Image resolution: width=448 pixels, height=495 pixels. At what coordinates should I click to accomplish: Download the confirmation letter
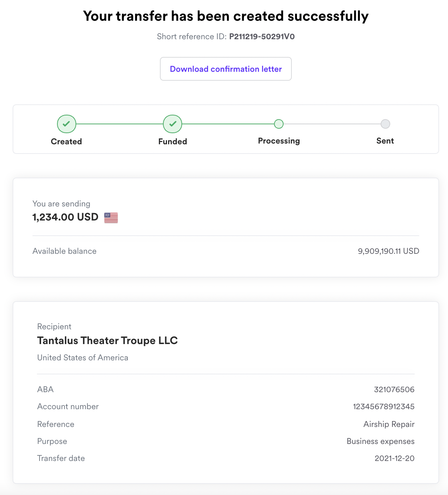[226, 69]
